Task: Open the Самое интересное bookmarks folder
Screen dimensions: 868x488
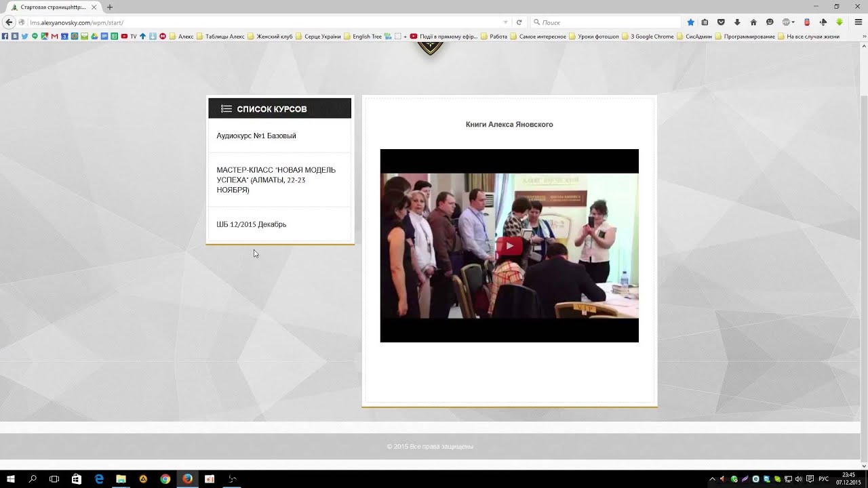Action: coord(538,37)
